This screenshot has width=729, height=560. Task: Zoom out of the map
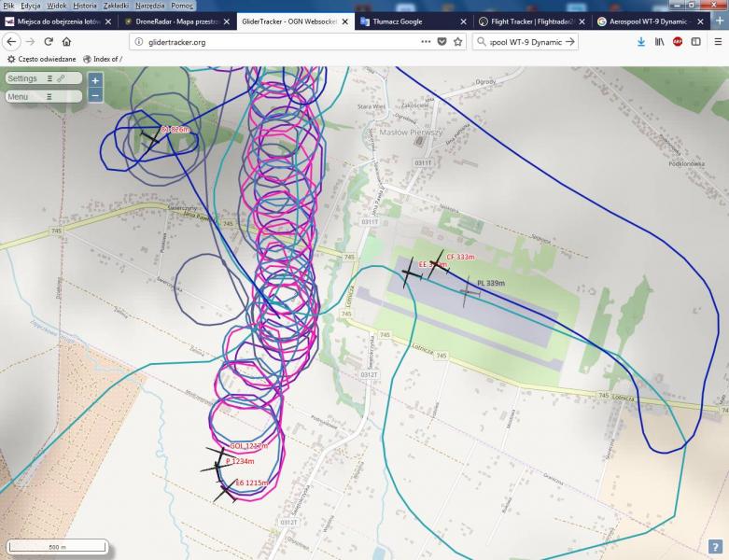tap(95, 95)
